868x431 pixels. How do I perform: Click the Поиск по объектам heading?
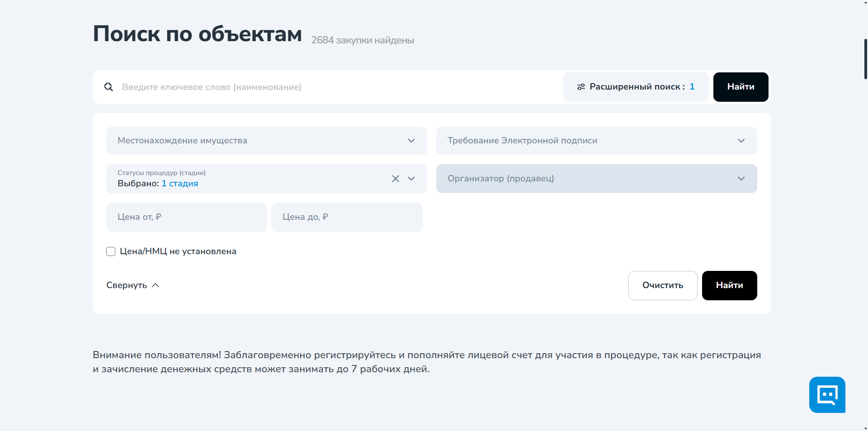point(197,34)
